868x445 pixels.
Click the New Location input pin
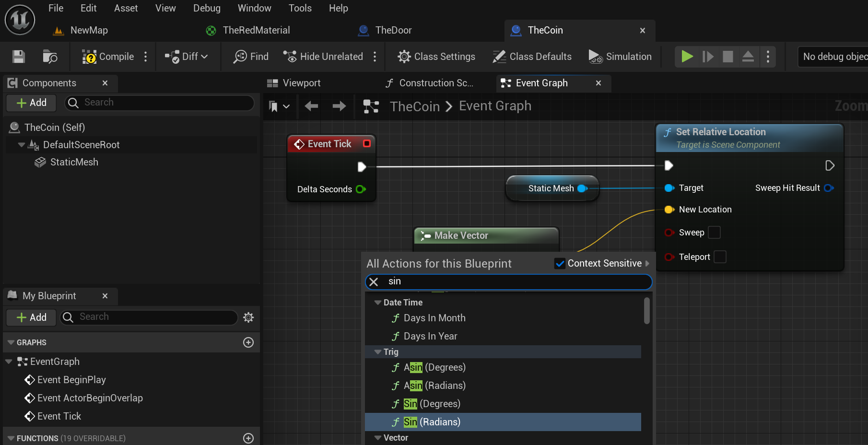(x=669, y=210)
